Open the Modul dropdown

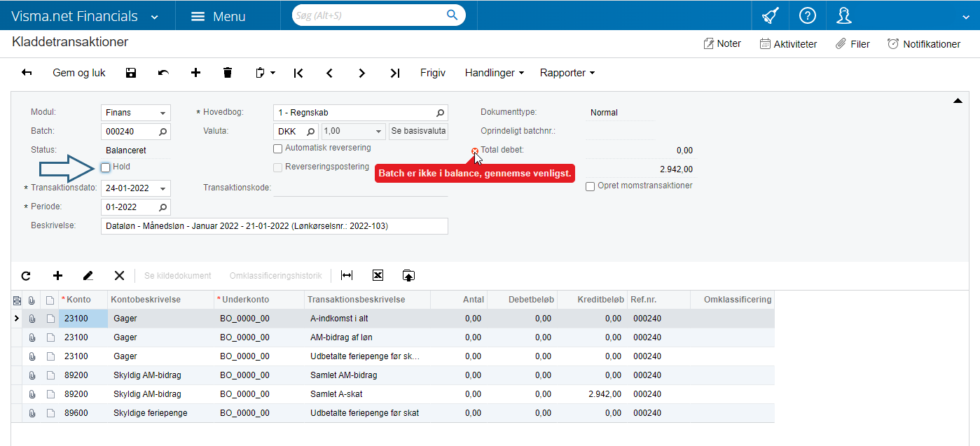coord(163,113)
